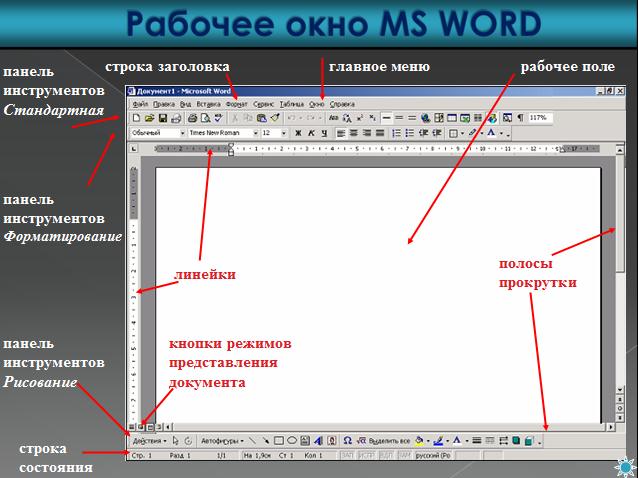
Task: Select the drawing objects pointer tool
Action: (x=175, y=441)
